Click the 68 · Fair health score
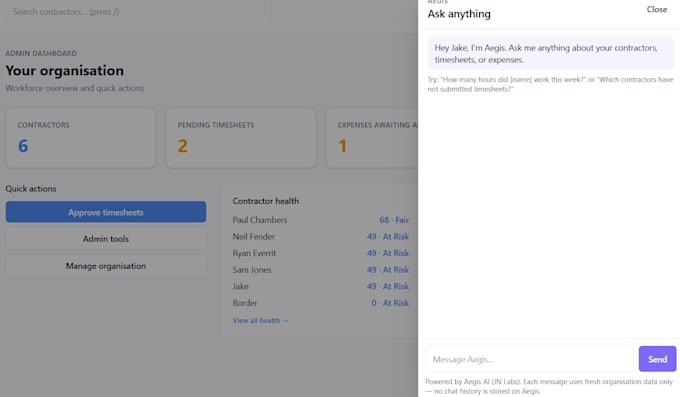680x397 pixels. (x=394, y=220)
